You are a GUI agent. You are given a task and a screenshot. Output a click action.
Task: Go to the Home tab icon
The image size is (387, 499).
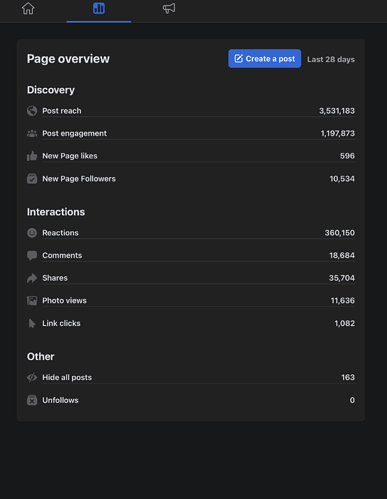pyautogui.click(x=28, y=8)
